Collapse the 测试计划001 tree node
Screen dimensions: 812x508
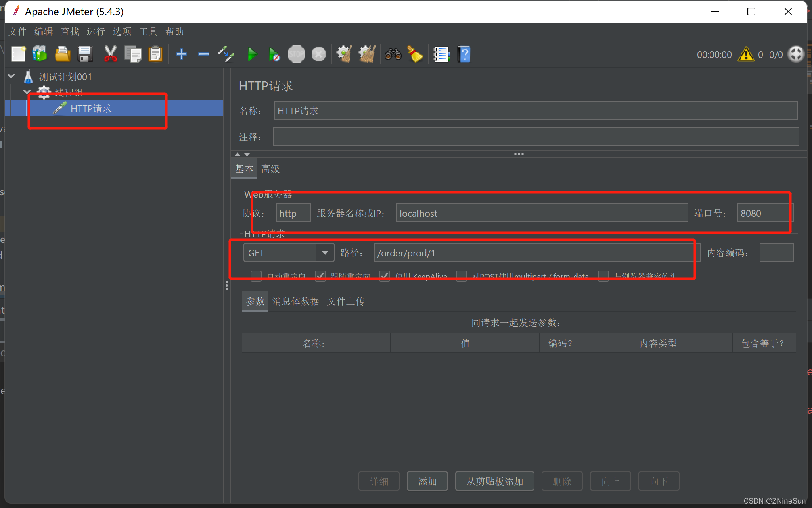11,76
